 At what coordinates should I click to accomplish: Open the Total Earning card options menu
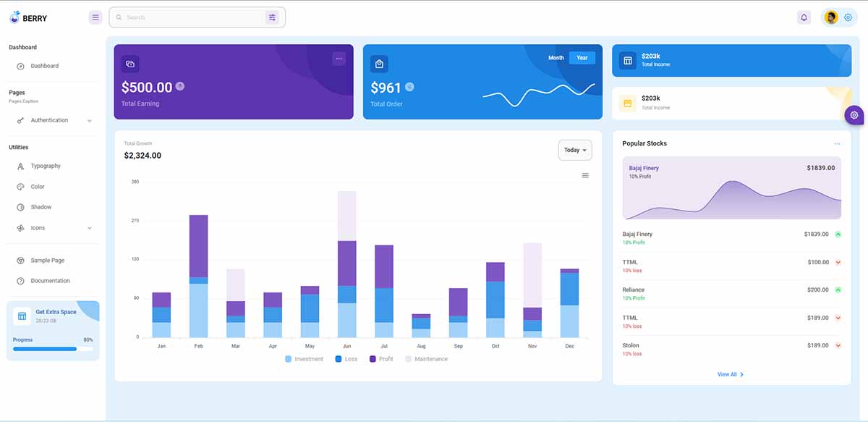coord(339,59)
